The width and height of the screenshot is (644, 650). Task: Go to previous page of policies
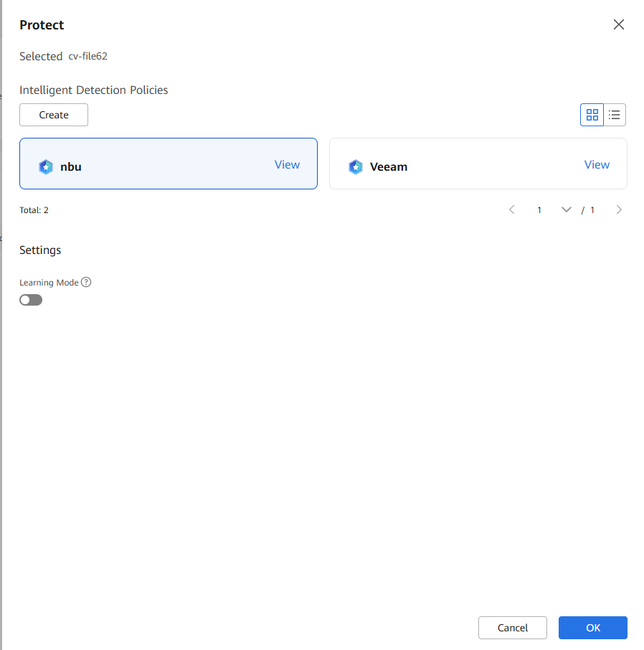click(512, 210)
